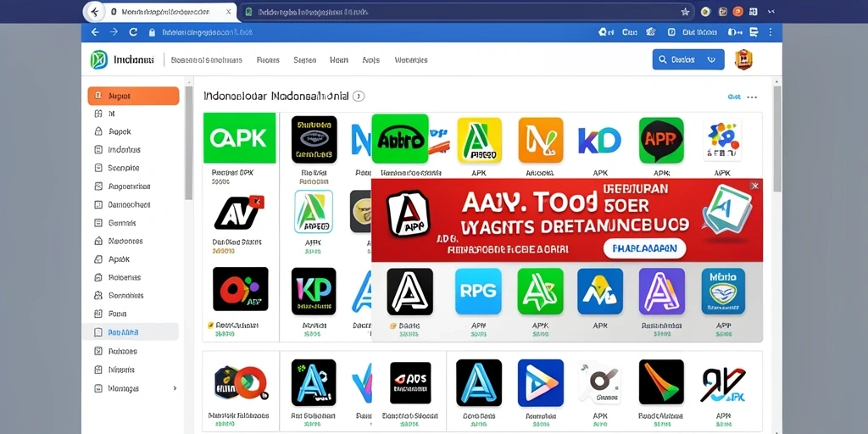Open the Wobatkis nav item
Screen dimensions: 868x434
click(411, 60)
